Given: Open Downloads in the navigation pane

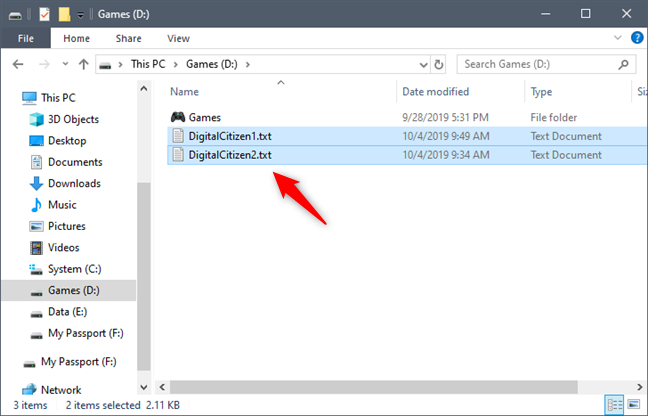Looking at the screenshot, I should [74, 183].
